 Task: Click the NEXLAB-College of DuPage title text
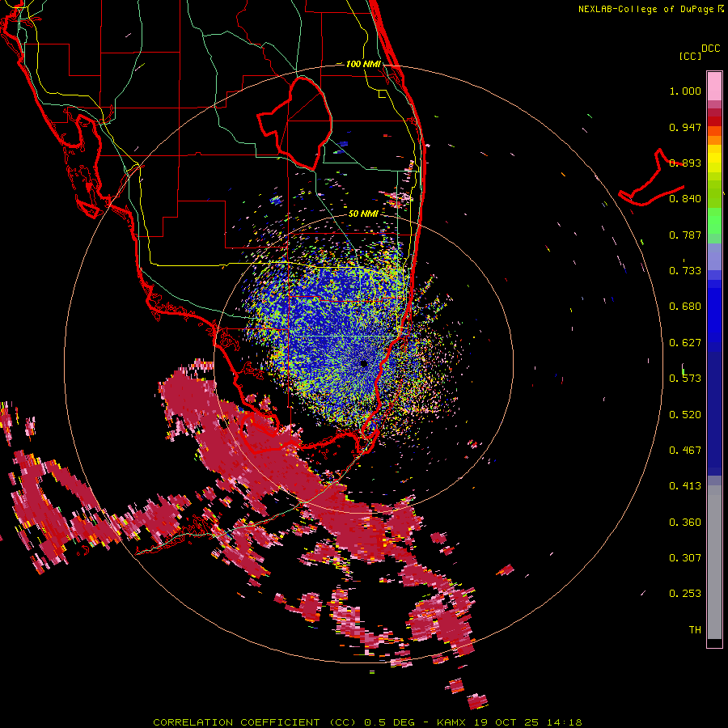650,9
